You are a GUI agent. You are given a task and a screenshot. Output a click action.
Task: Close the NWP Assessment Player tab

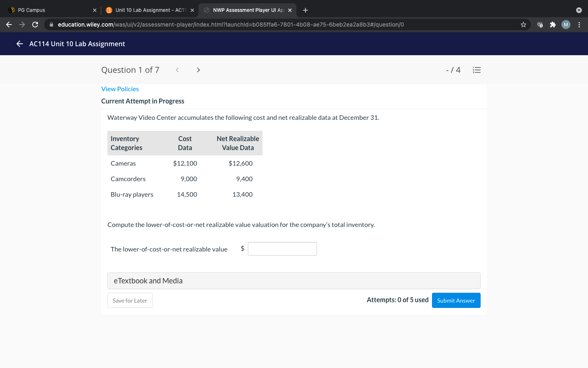click(290, 10)
